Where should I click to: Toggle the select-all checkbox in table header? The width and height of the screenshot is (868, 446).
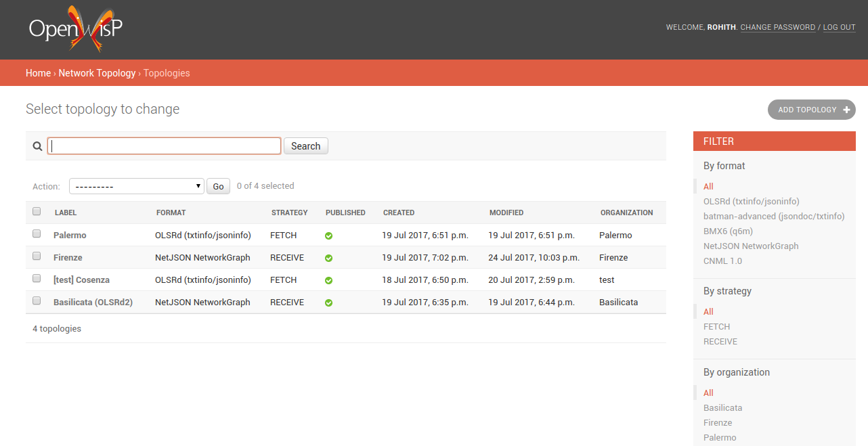37,212
